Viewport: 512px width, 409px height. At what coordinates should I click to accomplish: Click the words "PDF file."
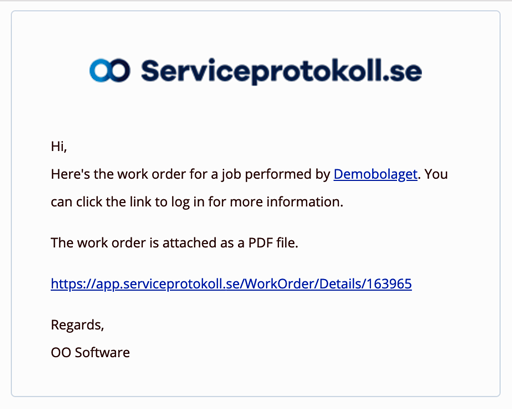tap(273, 243)
